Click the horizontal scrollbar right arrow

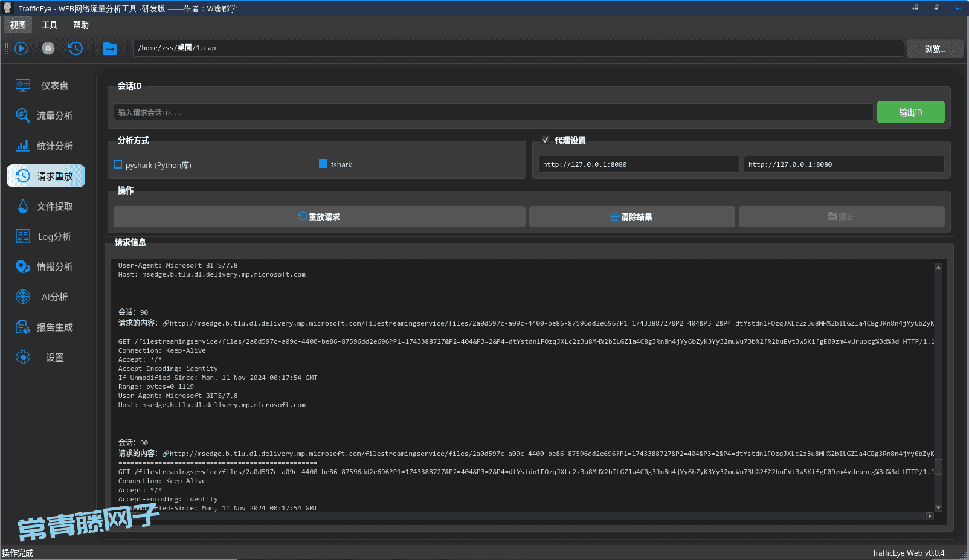[930, 517]
